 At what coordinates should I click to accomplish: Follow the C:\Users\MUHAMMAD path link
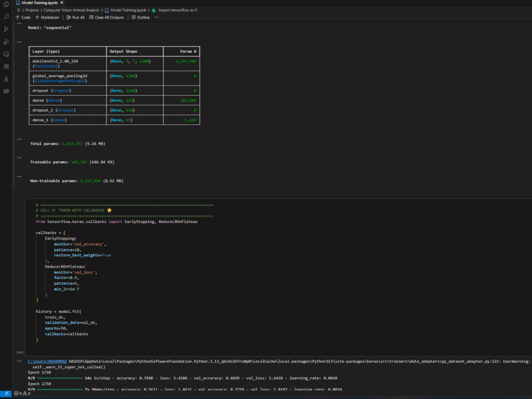47,361
